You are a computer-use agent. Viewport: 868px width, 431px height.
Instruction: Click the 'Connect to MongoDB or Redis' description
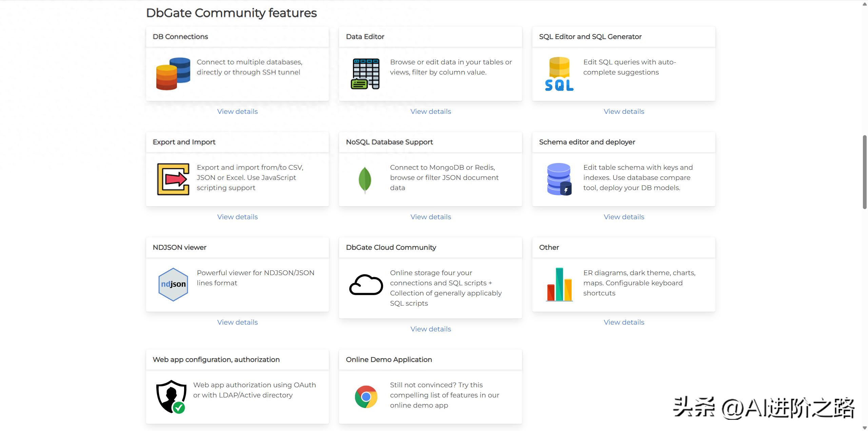(444, 178)
